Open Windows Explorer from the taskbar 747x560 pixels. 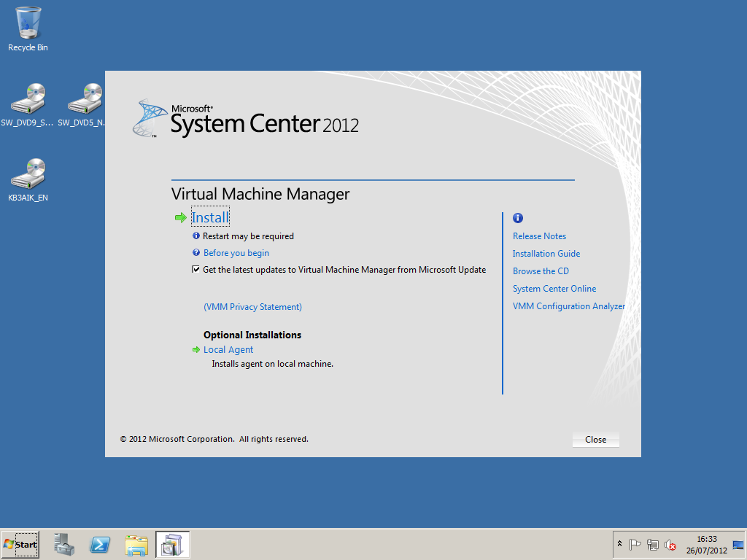click(136, 544)
